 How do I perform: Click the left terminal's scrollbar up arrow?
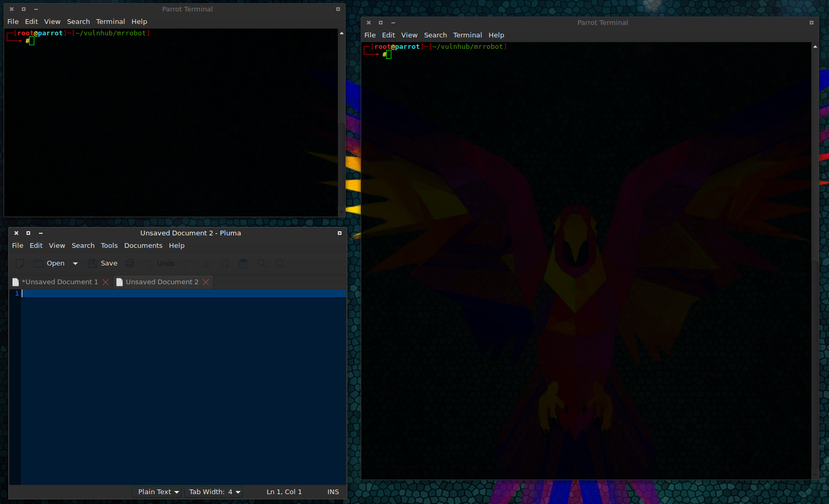point(341,33)
